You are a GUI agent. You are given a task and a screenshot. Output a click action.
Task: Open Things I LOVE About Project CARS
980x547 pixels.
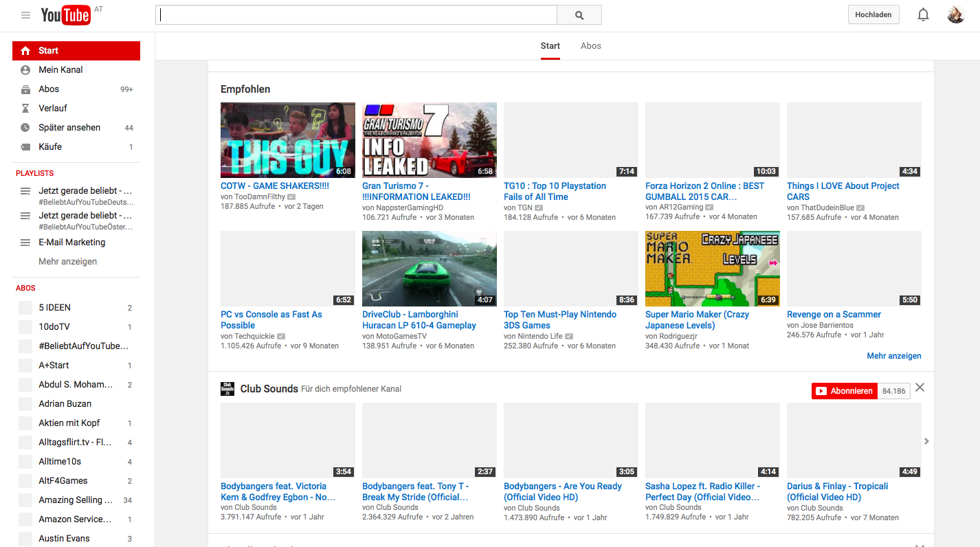point(843,192)
